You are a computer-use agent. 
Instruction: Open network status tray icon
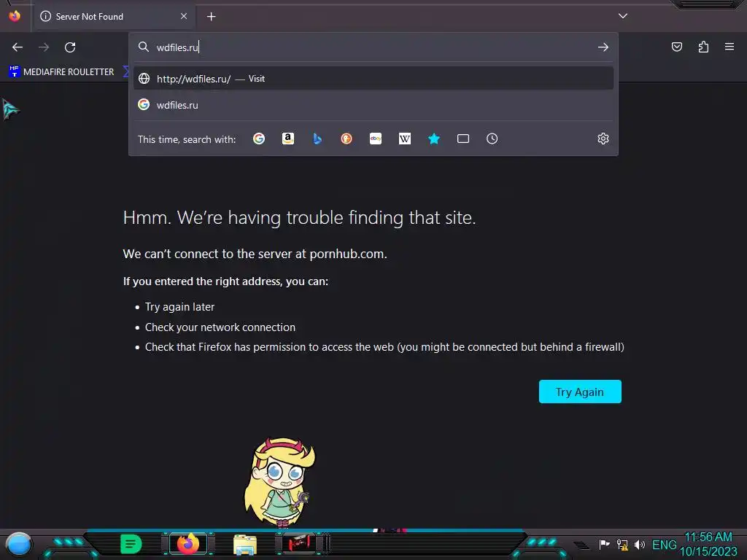[622, 544]
